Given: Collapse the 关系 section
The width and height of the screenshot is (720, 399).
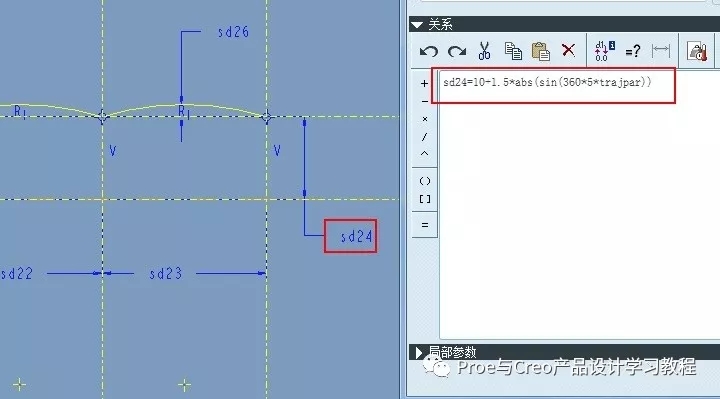Looking at the screenshot, I should tap(417, 25).
